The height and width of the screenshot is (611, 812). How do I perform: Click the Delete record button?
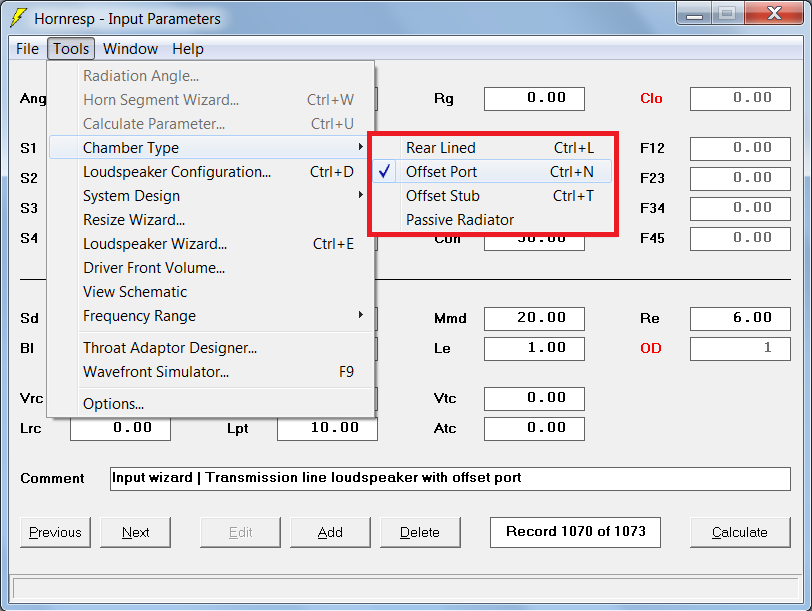point(420,532)
